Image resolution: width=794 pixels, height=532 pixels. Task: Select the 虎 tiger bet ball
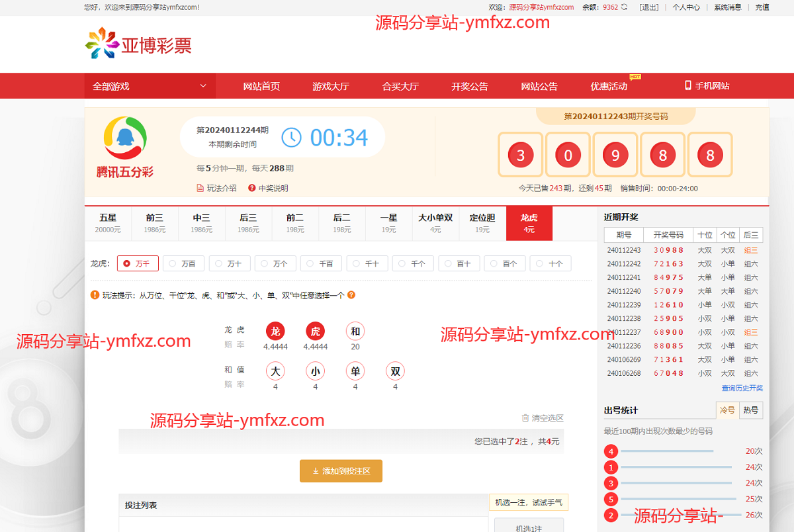pyautogui.click(x=316, y=332)
